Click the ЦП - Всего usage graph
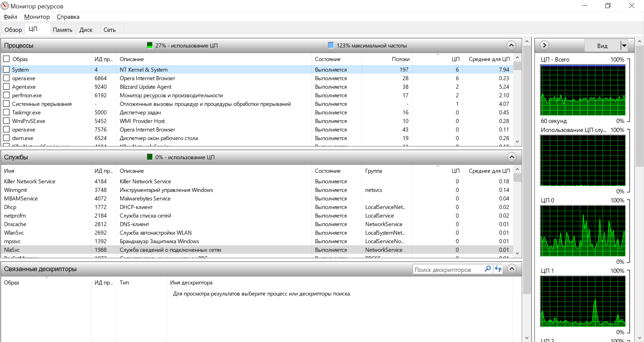Screen dimensions: 644x342 tap(583, 90)
